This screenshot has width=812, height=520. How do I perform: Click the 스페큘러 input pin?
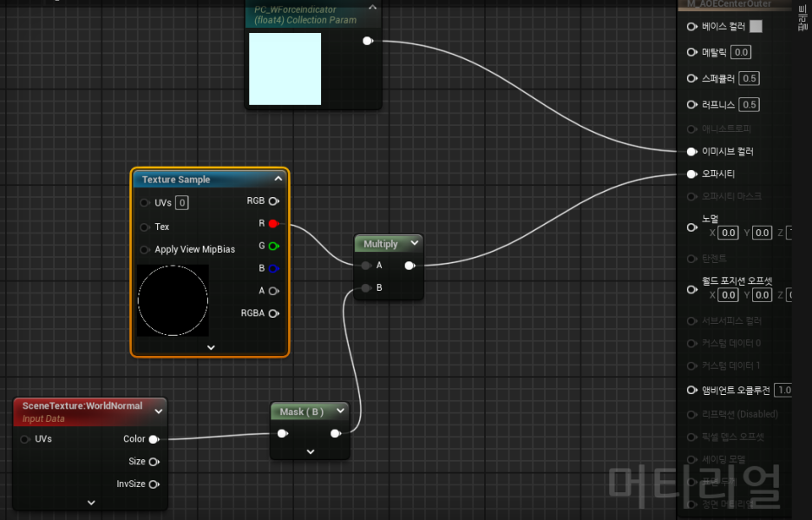tap(692, 78)
